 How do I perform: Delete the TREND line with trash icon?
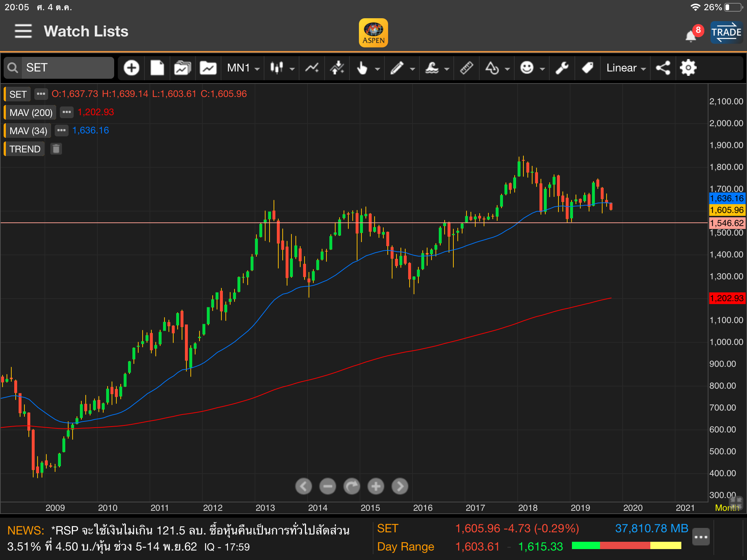pos(56,149)
